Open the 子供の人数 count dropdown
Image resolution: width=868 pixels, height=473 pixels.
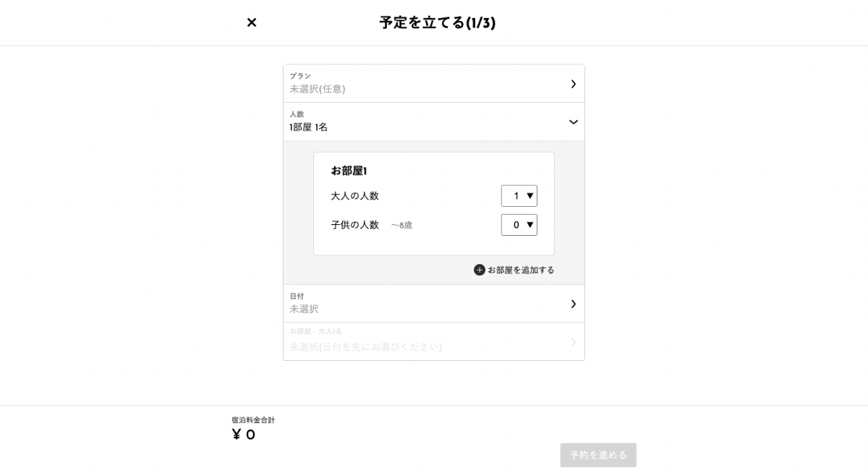(x=519, y=225)
